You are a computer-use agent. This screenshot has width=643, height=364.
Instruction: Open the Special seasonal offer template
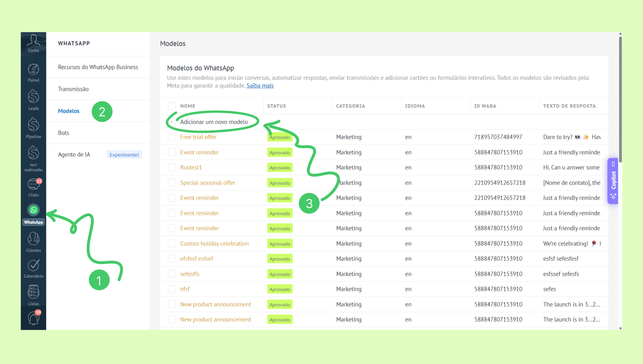[208, 183]
